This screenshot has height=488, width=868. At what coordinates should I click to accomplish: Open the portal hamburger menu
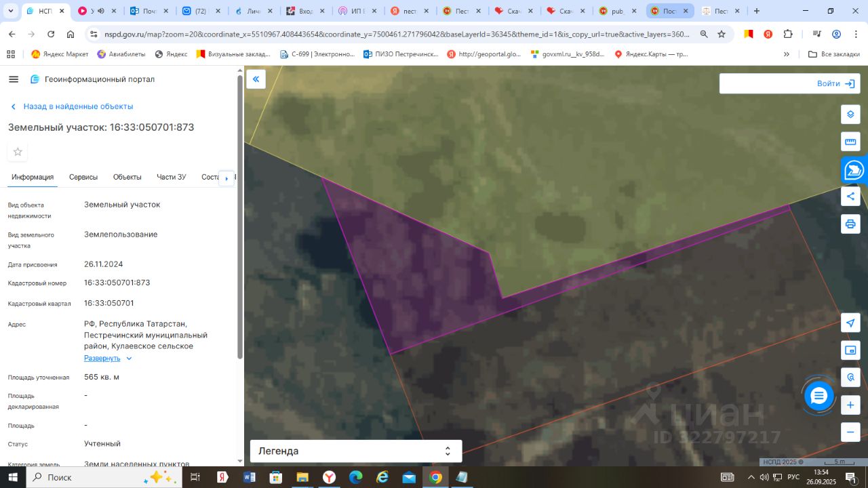tap(14, 79)
